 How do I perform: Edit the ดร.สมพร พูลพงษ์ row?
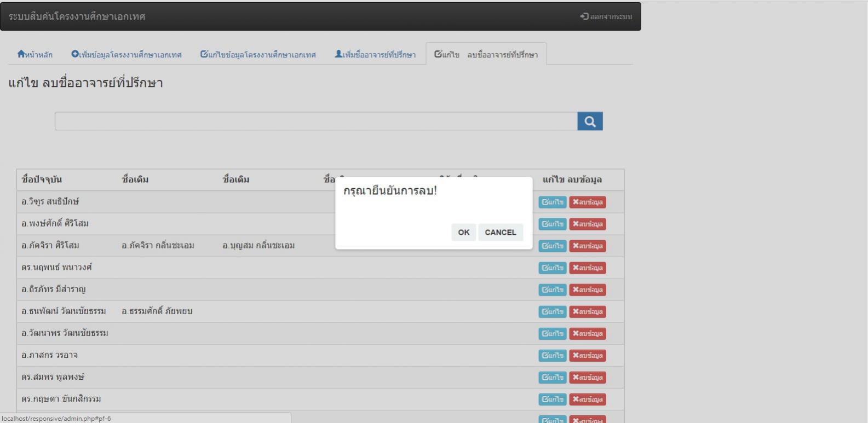click(x=553, y=377)
